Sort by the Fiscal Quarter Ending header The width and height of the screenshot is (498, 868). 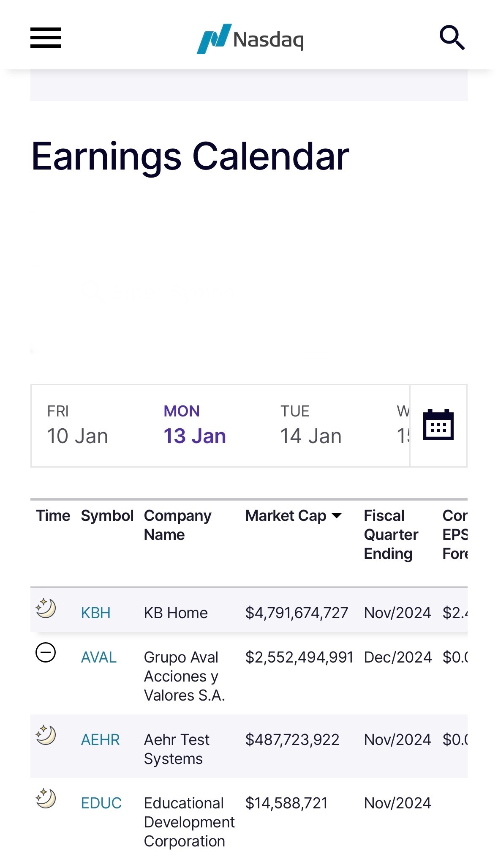tap(391, 534)
